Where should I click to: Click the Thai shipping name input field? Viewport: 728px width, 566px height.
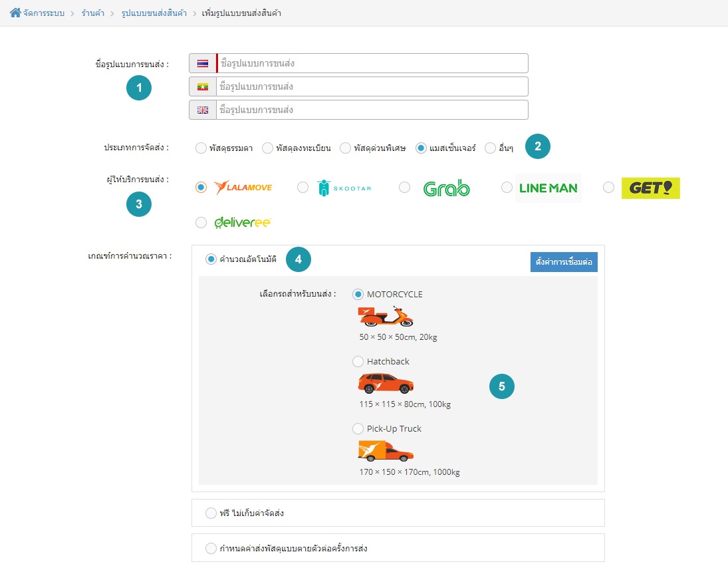[x=372, y=63]
